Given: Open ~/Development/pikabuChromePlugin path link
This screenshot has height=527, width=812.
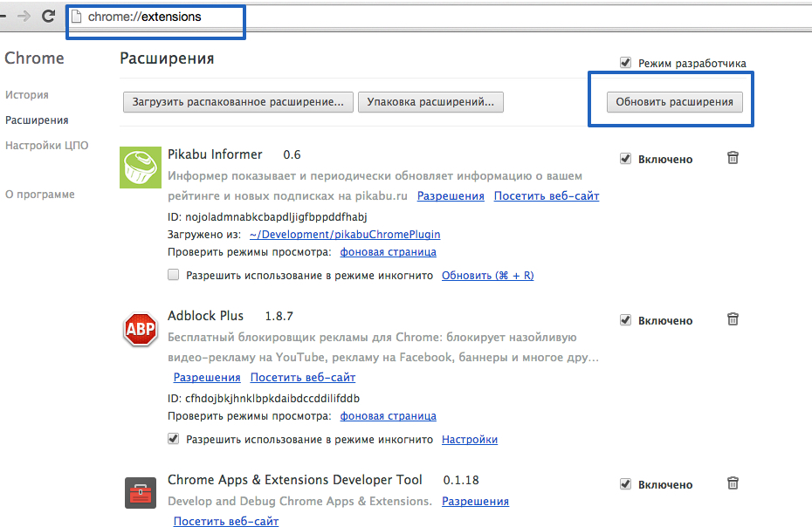Looking at the screenshot, I should click(345, 235).
